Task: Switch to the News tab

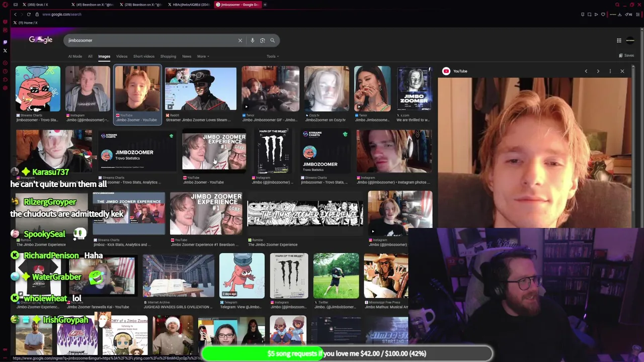Action: pos(187,56)
